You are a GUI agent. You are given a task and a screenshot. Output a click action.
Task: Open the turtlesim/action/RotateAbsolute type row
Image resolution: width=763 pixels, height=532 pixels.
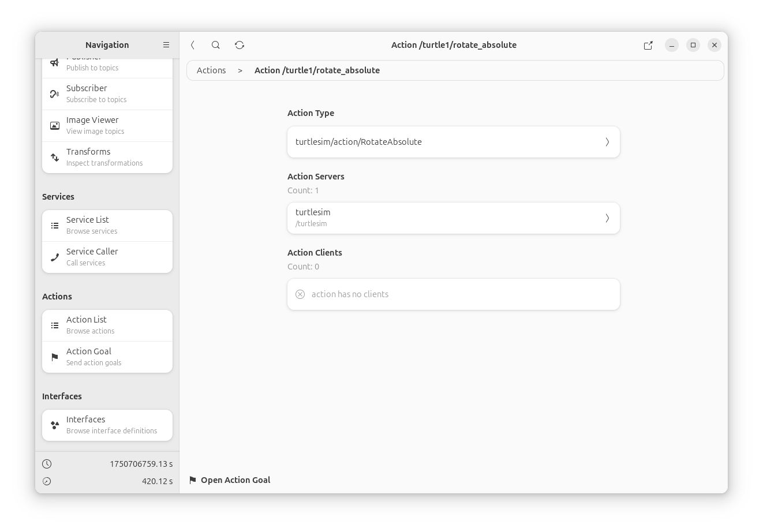[x=454, y=142]
